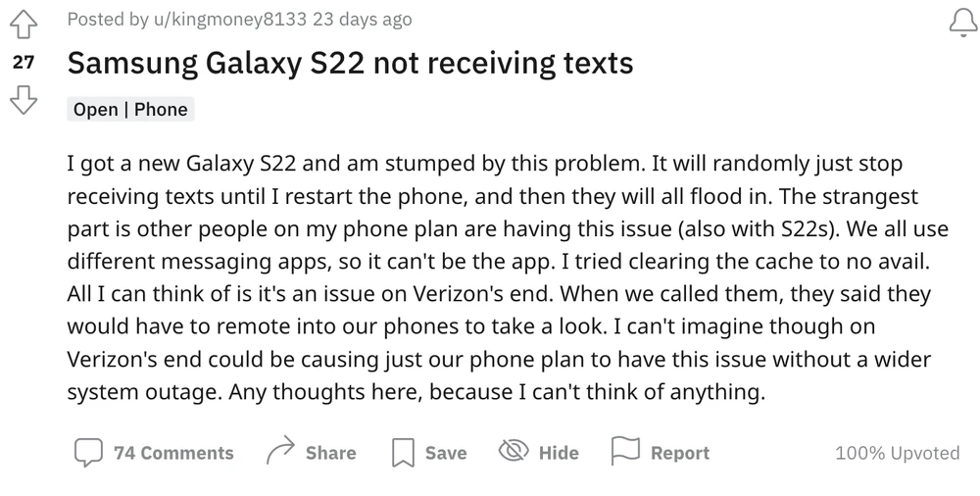Image resolution: width=980 pixels, height=496 pixels.
Task: Click the vote score number 27
Action: (x=24, y=63)
